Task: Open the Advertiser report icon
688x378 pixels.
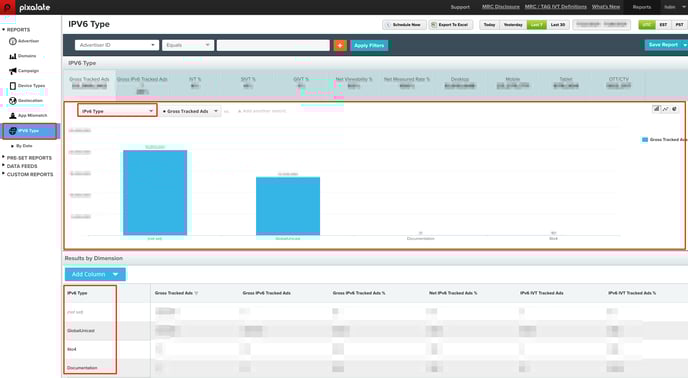Action: tap(13, 41)
